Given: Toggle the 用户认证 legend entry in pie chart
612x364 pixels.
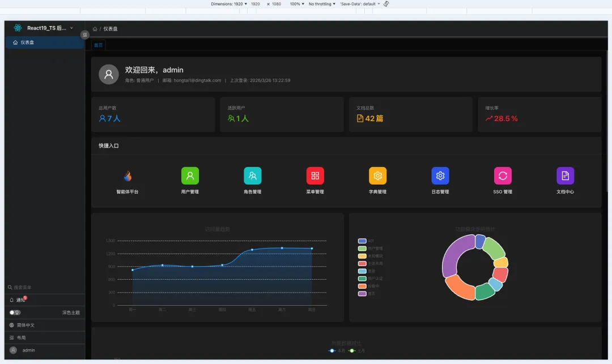Looking at the screenshot, I should (x=370, y=279).
